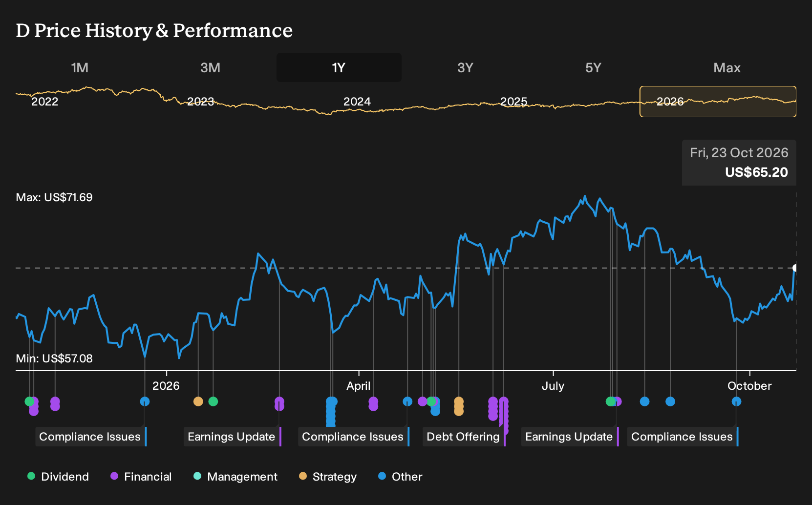Toggle the Management legend filter
This screenshot has width=812, height=505.
click(235, 476)
